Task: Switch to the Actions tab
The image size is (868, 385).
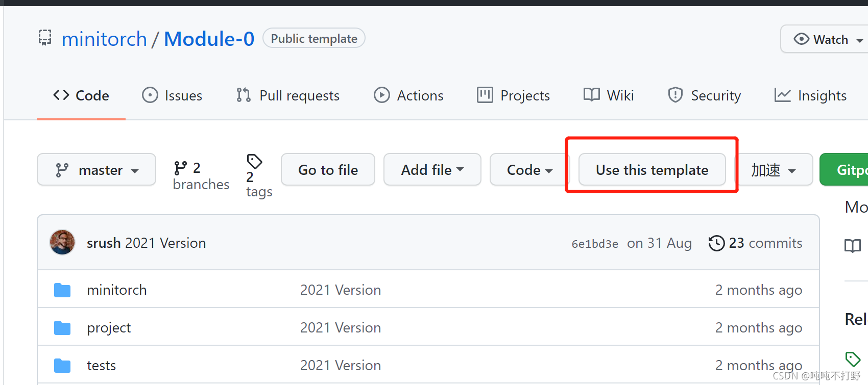Action: point(408,95)
